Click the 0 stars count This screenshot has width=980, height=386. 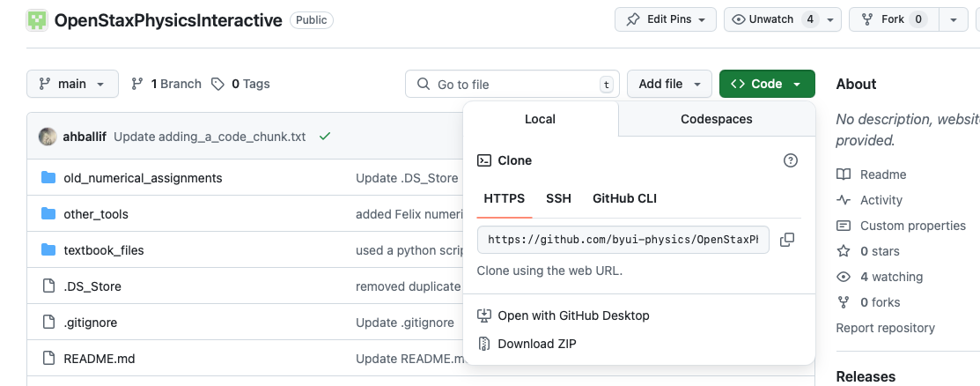pos(880,251)
